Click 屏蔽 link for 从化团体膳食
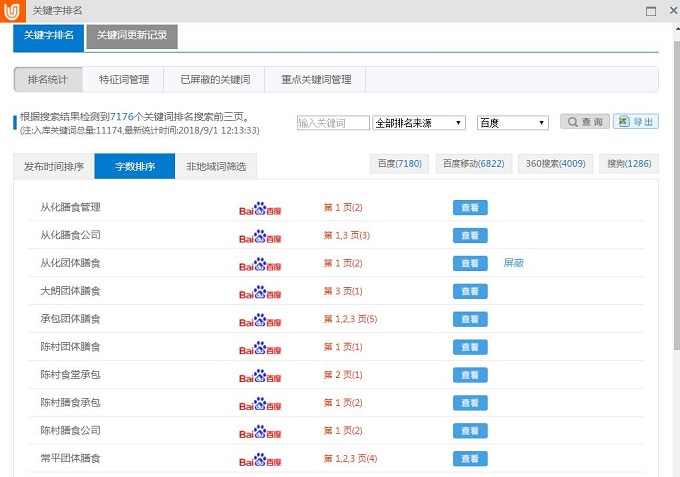 pos(513,263)
